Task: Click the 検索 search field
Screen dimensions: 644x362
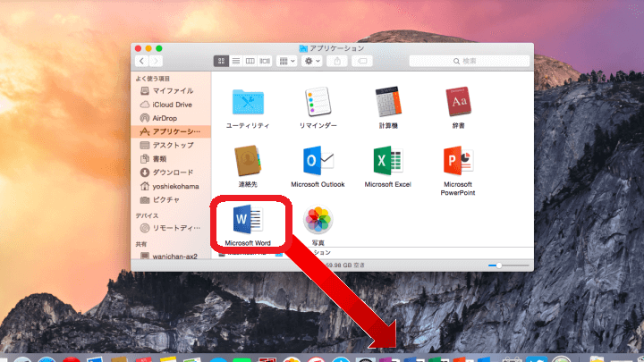Action: [x=470, y=61]
